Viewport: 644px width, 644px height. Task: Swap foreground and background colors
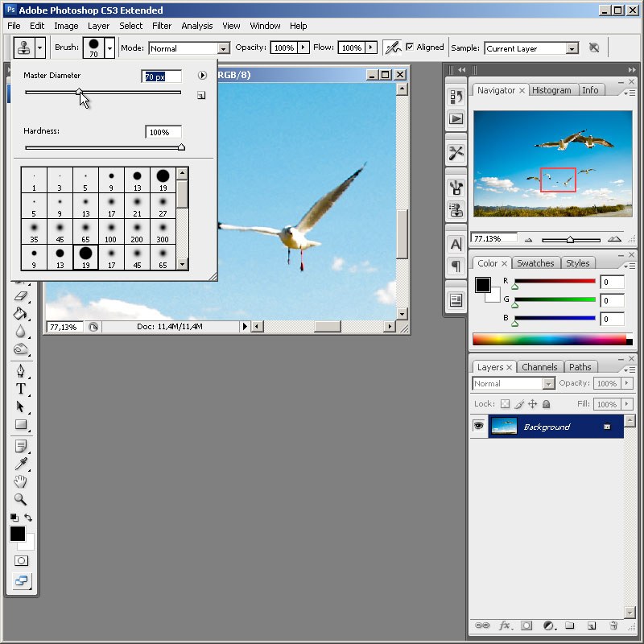coord(28,518)
